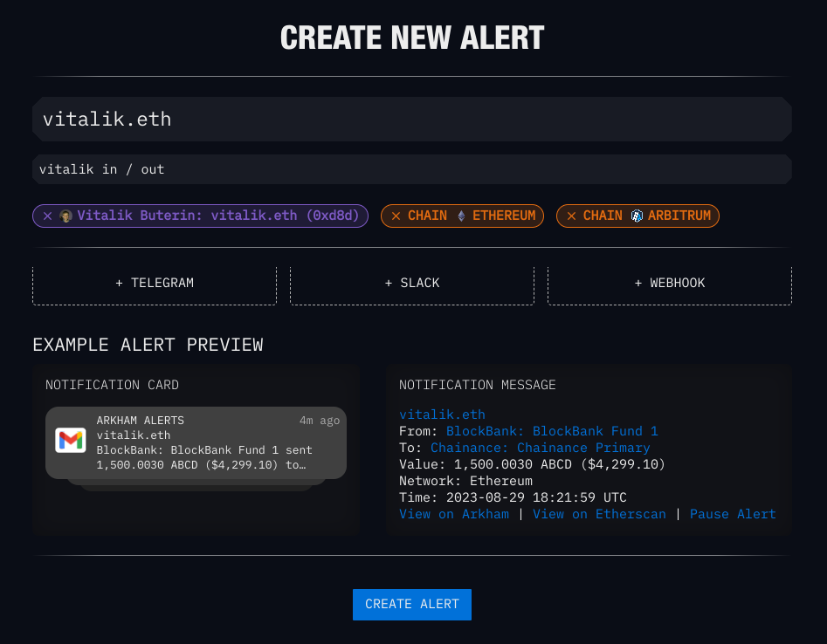Edit the alert name field vitalik.eth
827x644 pixels.
[412, 119]
